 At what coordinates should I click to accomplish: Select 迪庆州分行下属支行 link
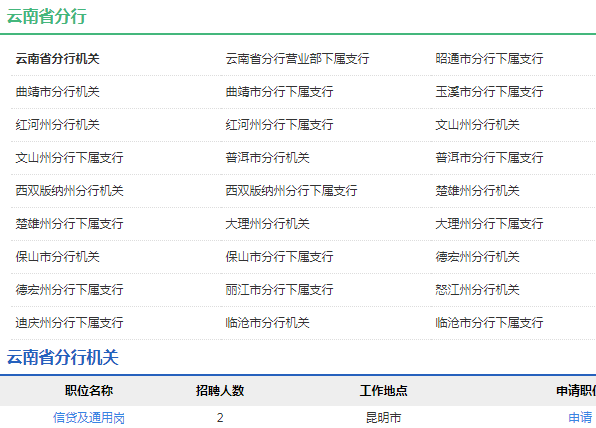70,323
